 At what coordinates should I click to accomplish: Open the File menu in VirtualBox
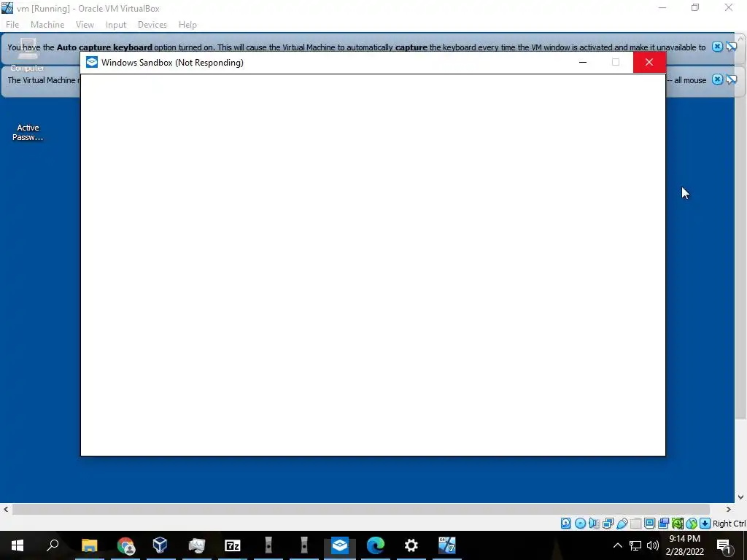12,25
